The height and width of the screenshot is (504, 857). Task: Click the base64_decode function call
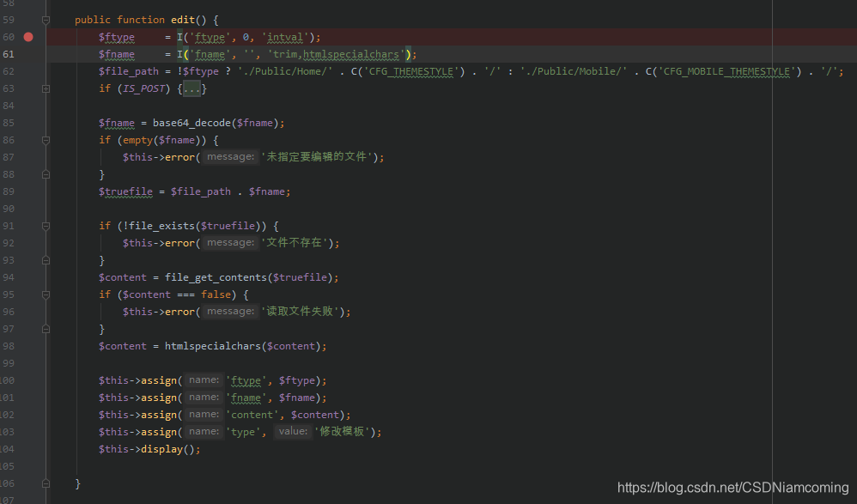click(191, 123)
